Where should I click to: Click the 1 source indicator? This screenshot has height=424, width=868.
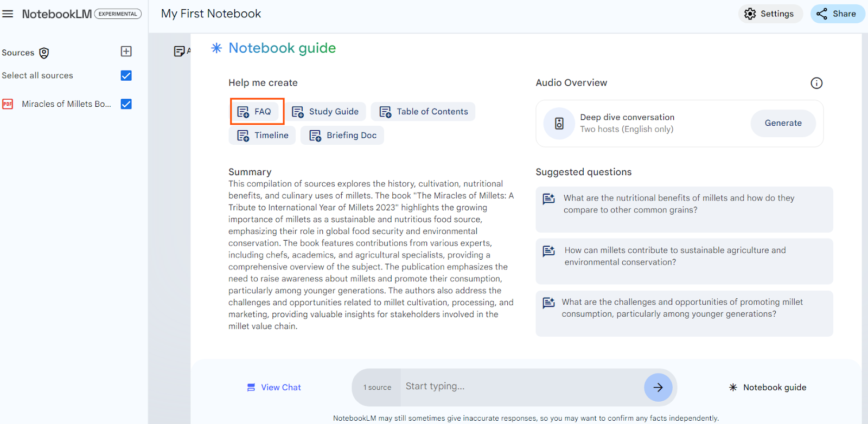point(377,388)
